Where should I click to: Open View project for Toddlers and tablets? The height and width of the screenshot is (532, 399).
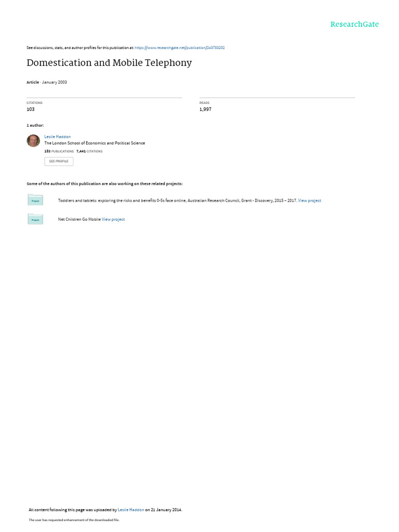click(x=310, y=201)
